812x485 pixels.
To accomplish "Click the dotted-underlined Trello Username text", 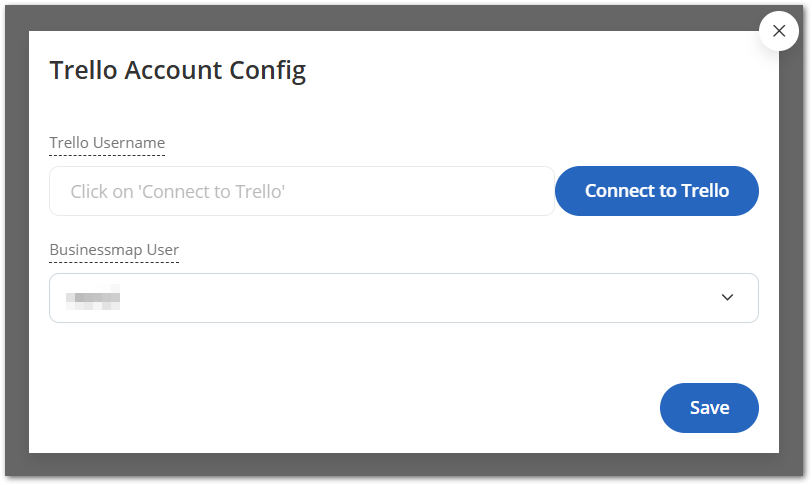I will 107,143.
